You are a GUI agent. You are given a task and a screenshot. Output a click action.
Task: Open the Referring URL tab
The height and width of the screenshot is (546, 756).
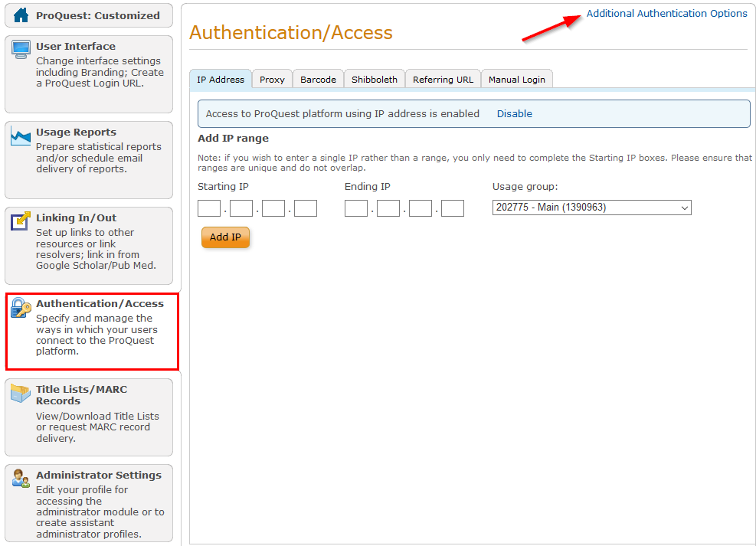(443, 78)
